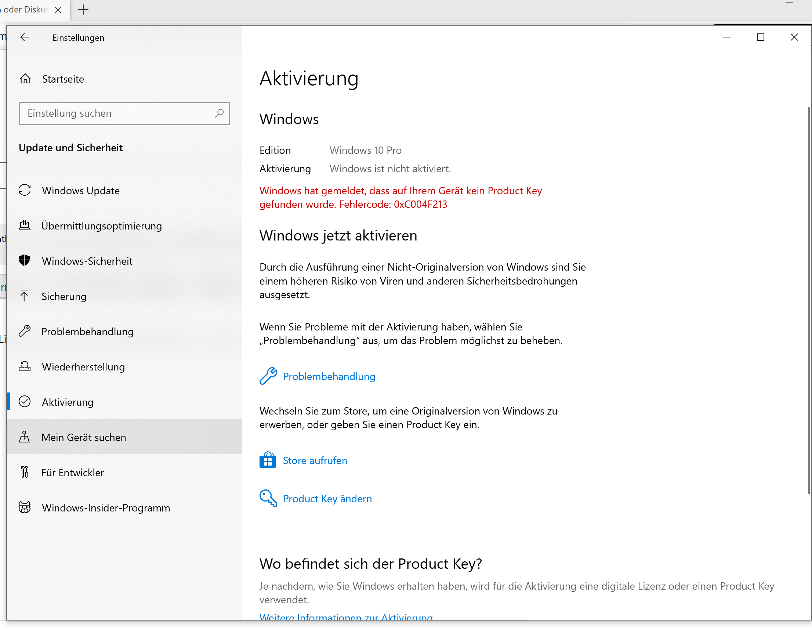Click the Startseite home icon
This screenshot has height=644, width=812.
[25, 79]
